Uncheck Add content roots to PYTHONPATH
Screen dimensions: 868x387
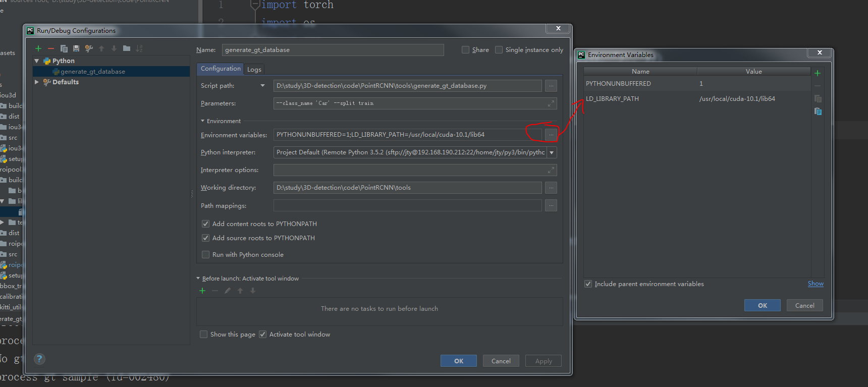(205, 224)
